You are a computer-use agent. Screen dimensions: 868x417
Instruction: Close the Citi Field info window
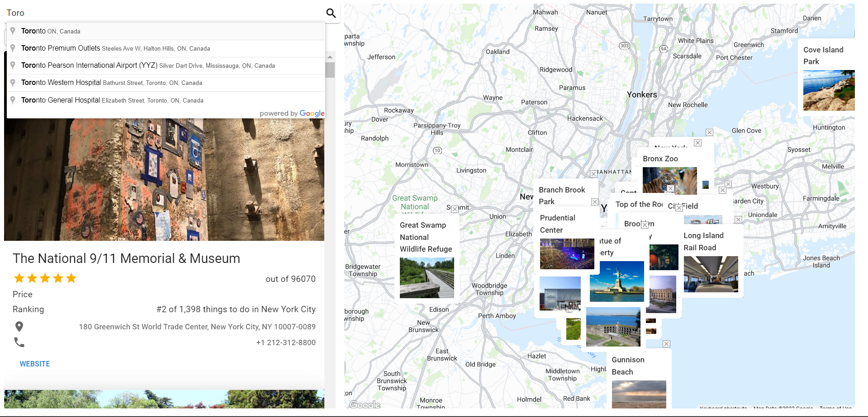point(723,190)
